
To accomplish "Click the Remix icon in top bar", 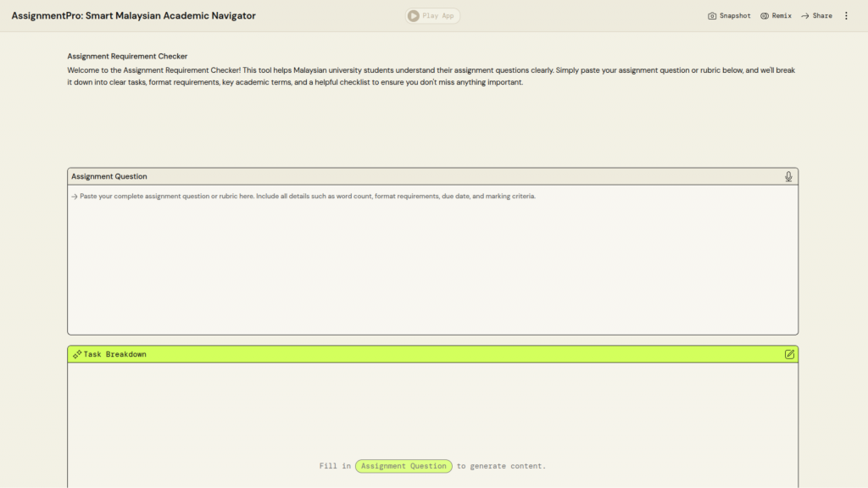I will tap(765, 16).
